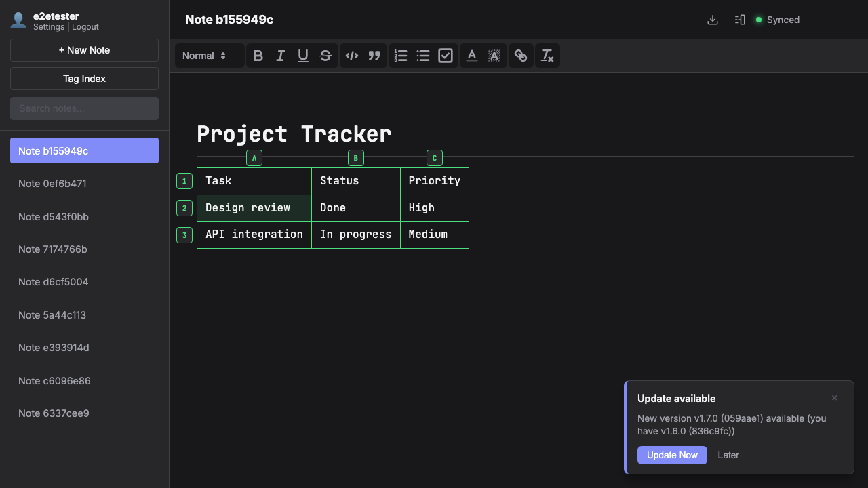Open the Normal heading style dropdown
Screen dimensions: 868x488
coord(204,56)
